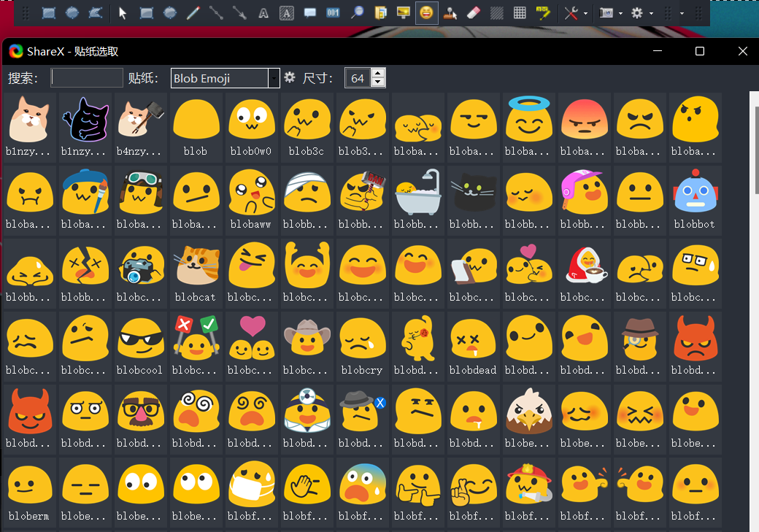Toggle the blur hatched tool
This screenshot has width=759, height=532.
click(497, 13)
